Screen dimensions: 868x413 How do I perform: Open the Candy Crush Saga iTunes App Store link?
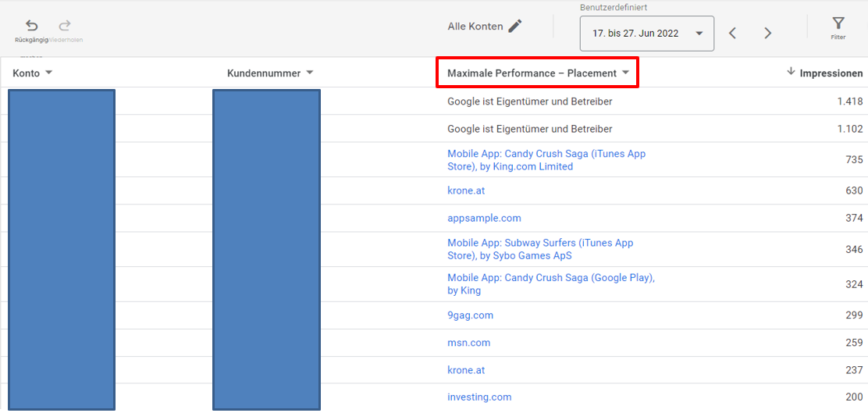(546, 160)
